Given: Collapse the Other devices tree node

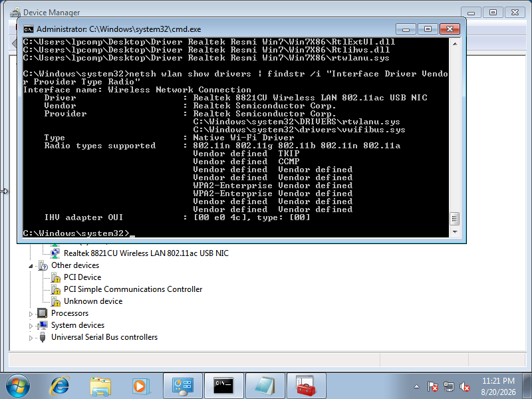Looking at the screenshot, I should (31, 266).
